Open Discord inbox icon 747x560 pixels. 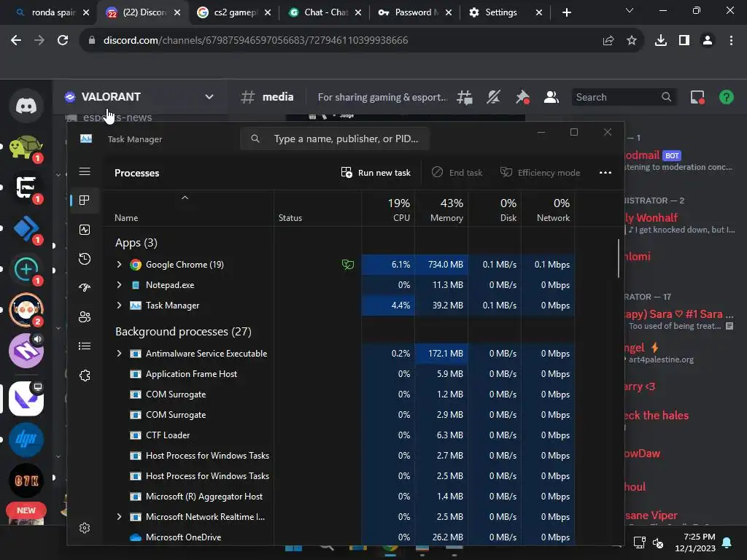(x=697, y=97)
